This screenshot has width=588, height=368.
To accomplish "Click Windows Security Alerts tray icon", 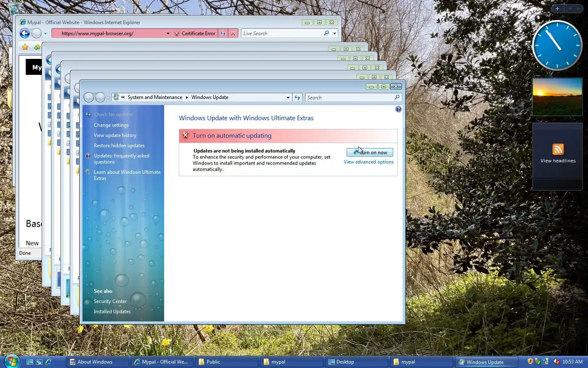I will 530,361.
